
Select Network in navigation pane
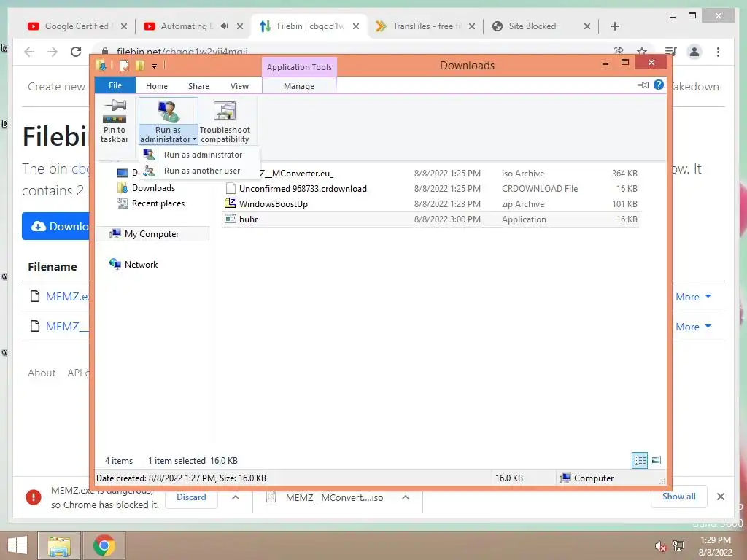[x=141, y=265]
